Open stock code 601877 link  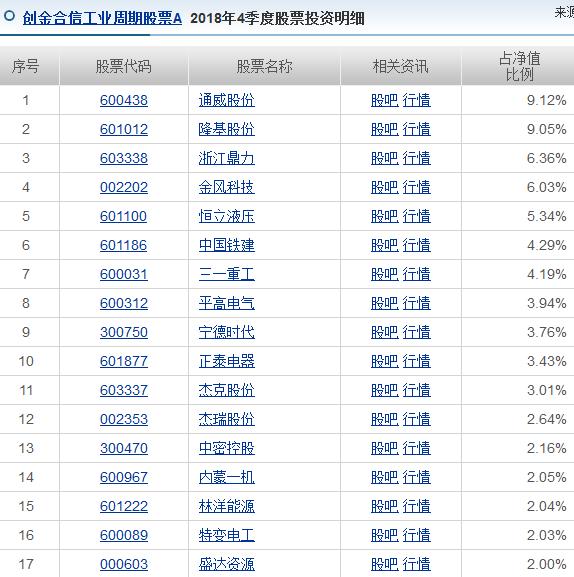pos(124,361)
